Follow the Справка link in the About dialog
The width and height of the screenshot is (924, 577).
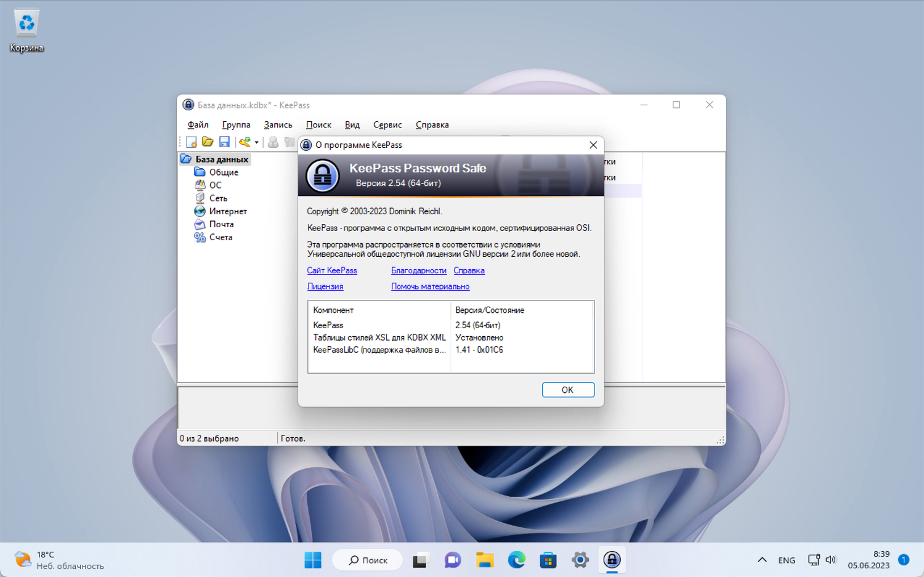coord(469,271)
